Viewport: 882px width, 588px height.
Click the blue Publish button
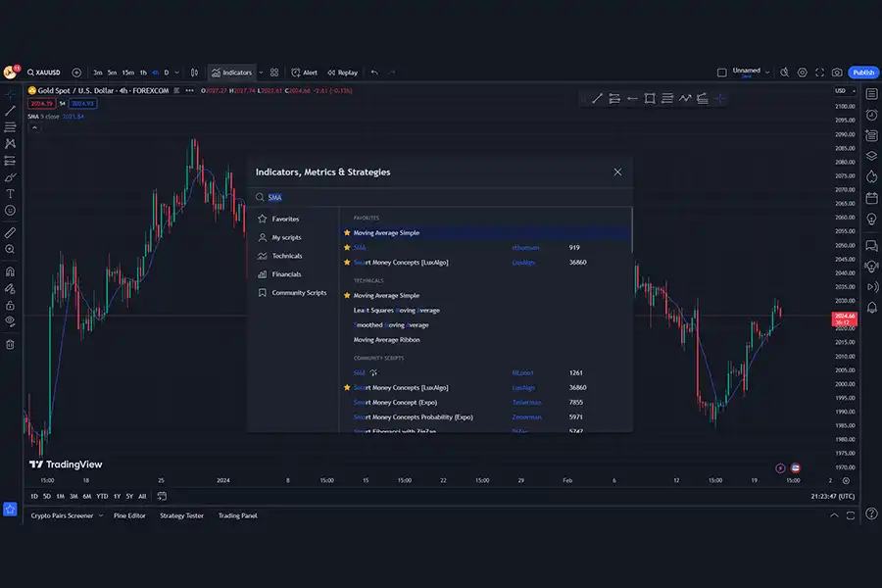coord(863,73)
